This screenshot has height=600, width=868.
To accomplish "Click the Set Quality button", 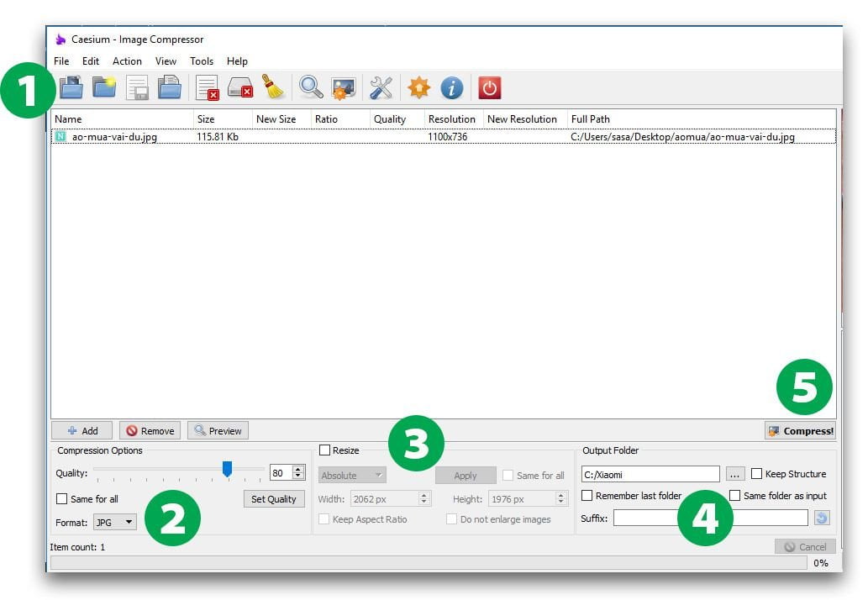I will pyautogui.click(x=274, y=499).
